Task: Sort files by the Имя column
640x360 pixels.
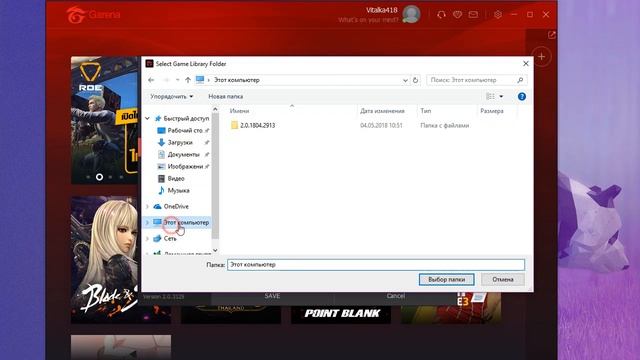Action: point(240,111)
